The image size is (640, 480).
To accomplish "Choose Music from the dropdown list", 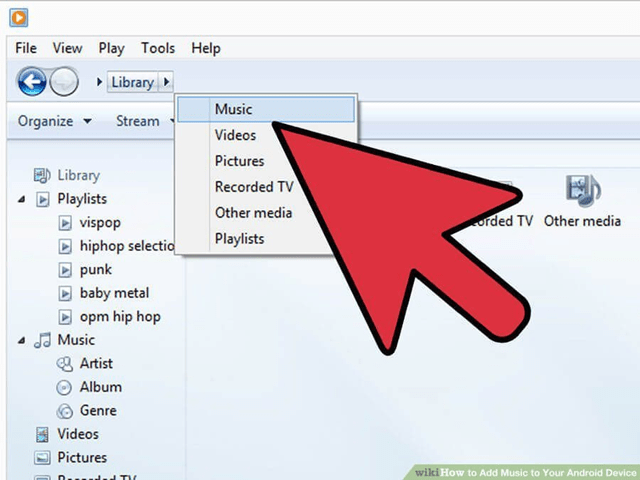I will click(x=233, y=109).
